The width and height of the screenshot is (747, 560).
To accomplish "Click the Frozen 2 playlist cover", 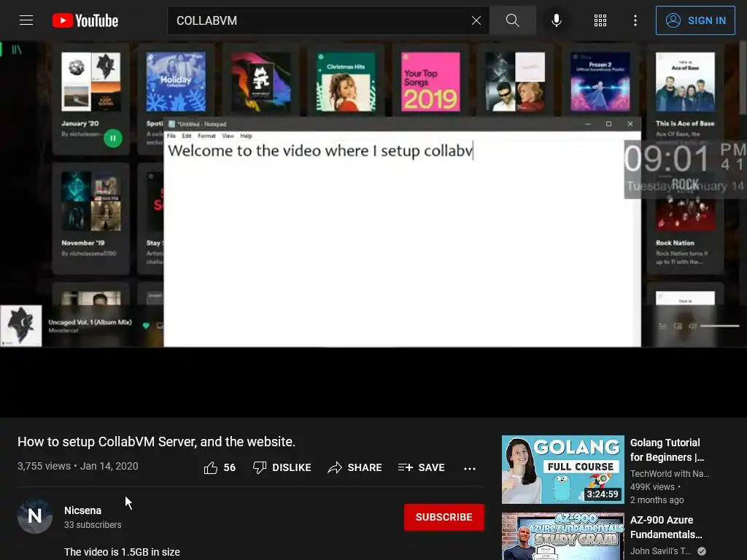I will [600, 82].
